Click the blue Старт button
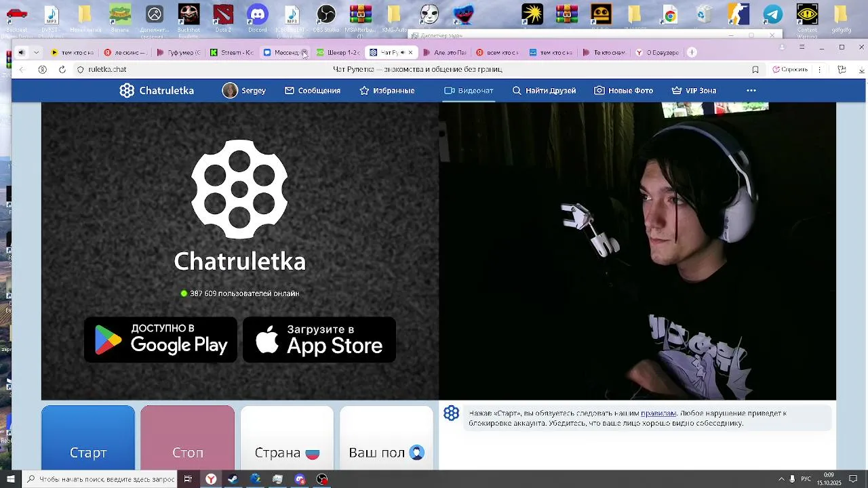Image resolution: width=868 pixels, height=488 pixels. (88, 438)
